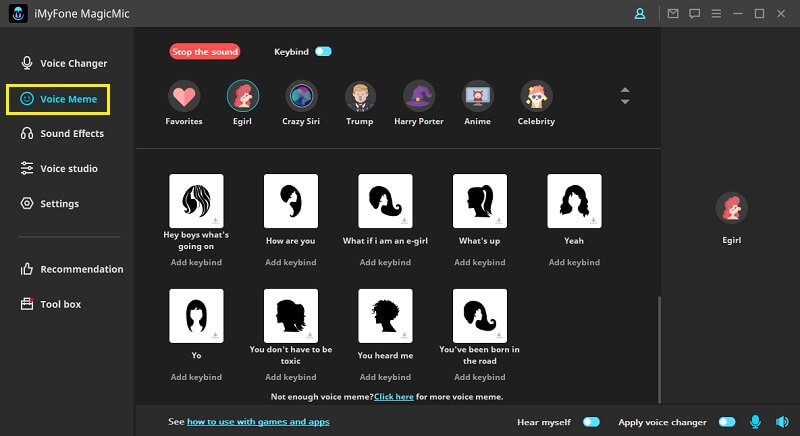Viewport: 800px width, 436px height.
Task: Toggle the Keybind switch
Action: (323, 52)
